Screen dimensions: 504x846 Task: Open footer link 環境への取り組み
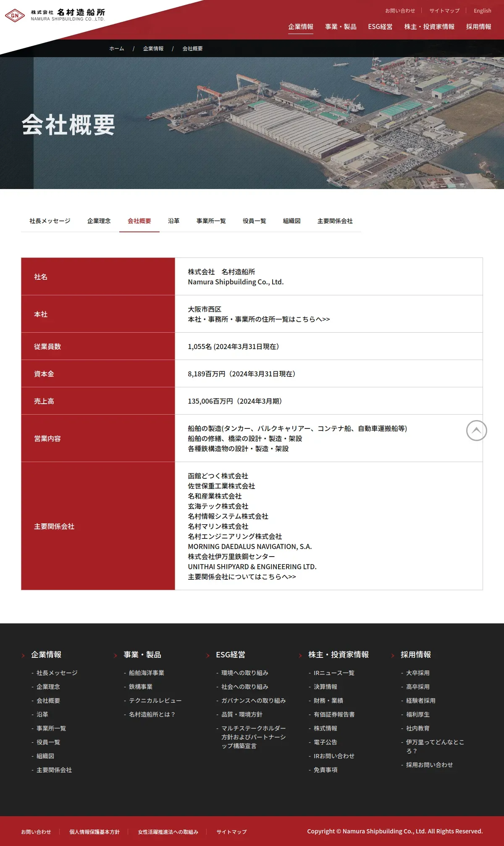point(245,673)
